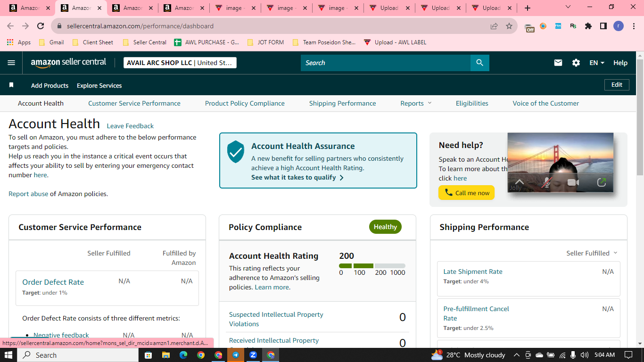Image resolution: width=644 pixels, height=362 pixels.
Task: Open the Eligibilities tab
Action: (x=472, y=103)
